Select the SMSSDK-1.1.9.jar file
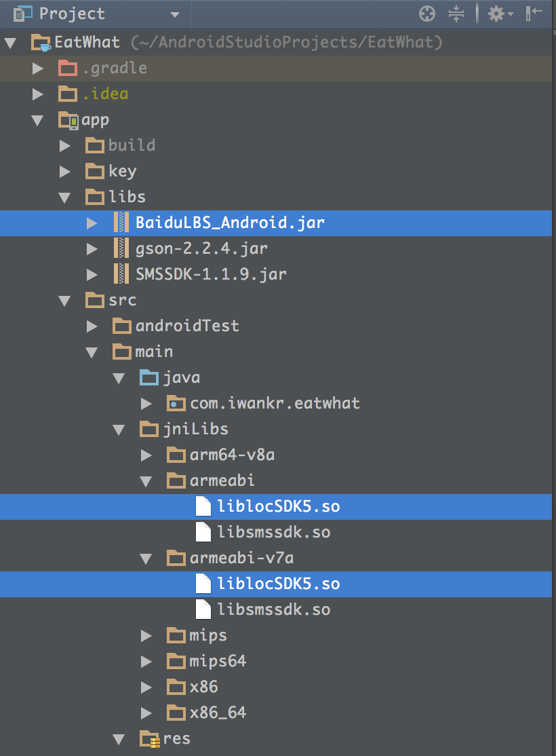This screenshot has height=756, width=556. (211, 274)
